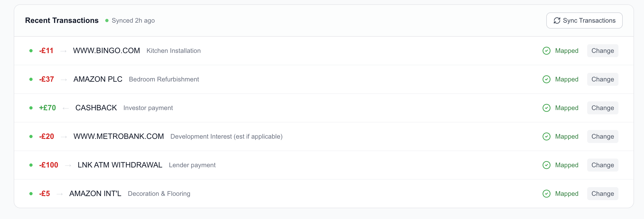Click the right arrow icon beside WWW.BINGO.COM
Image resolution: width=644 pixels, height=219 pixels.
coord(63,51)
